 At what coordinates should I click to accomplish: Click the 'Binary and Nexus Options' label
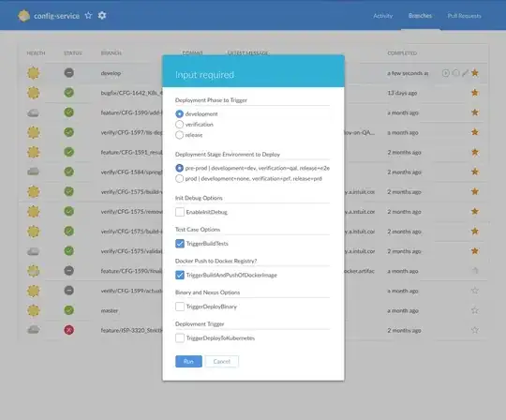coord(207,292)
